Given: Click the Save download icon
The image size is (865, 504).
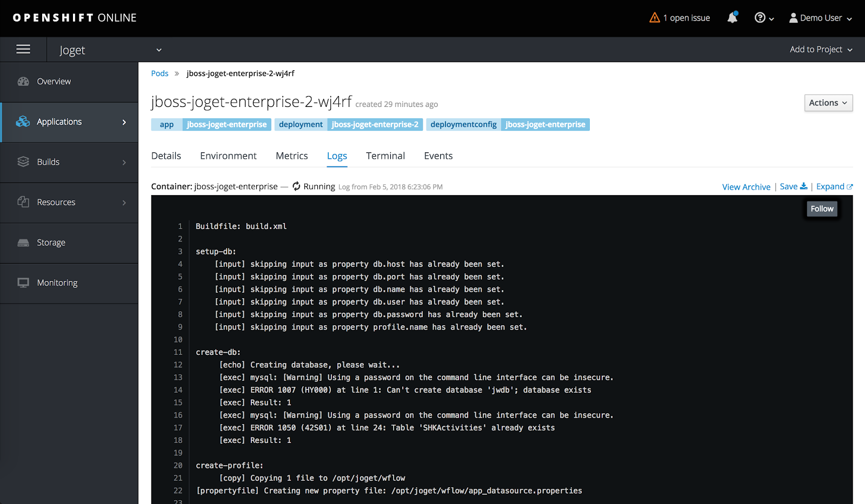Looking at the screenshot, I should pyautogui.click(x=803, y=186).
